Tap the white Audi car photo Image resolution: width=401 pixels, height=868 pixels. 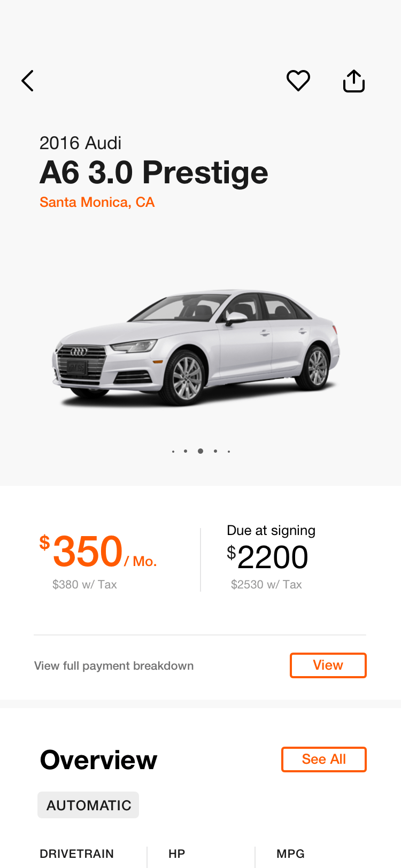(x=196, y=347)
